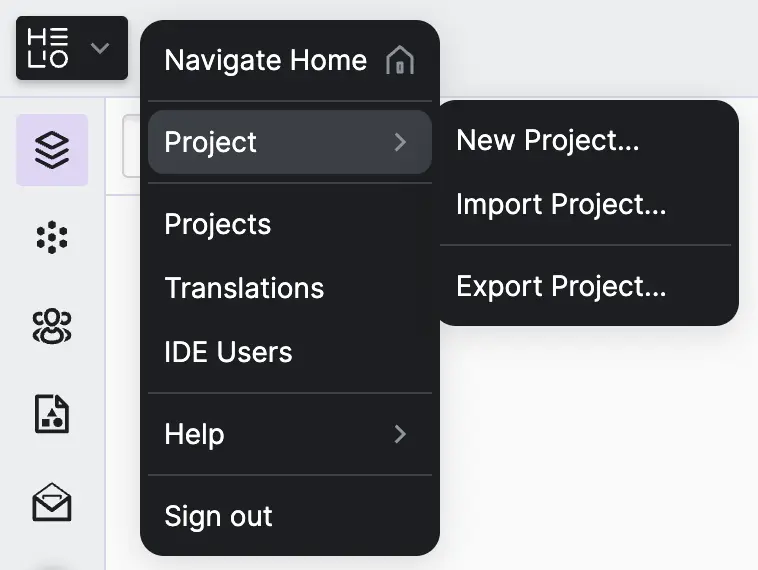
Task: Click the house icon in the menu
Action: tap(399, 61)
